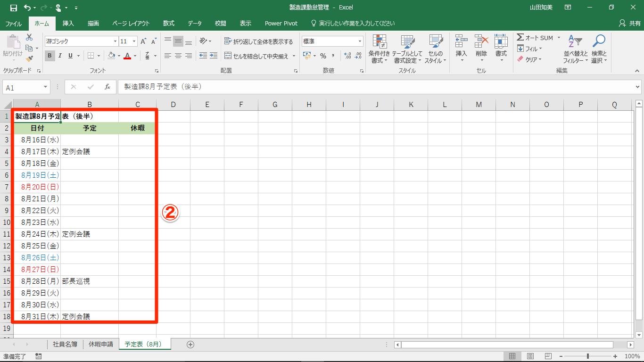
Task: Apply red font color A icon
Action: [127, 56]
